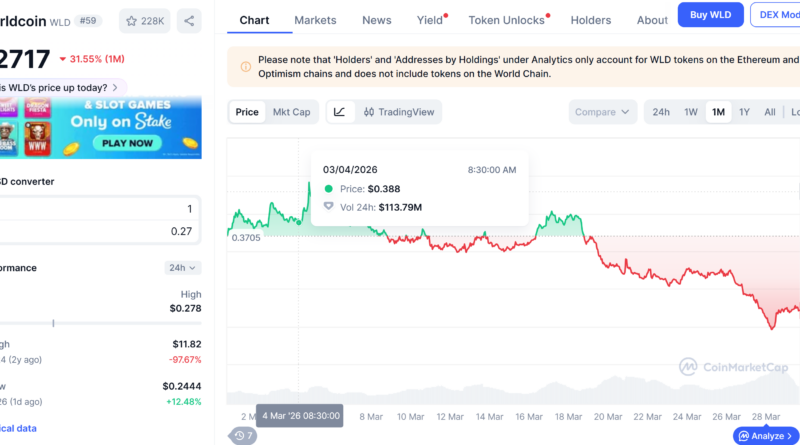Select the 1W time range

pyautogui.click(x=691, y=112)
